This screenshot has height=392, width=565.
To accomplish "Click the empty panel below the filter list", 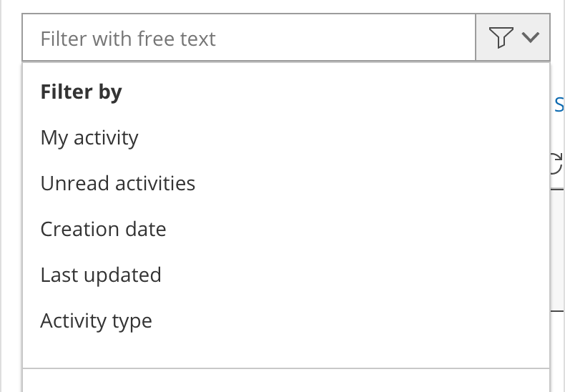I will tap(286, 381).
